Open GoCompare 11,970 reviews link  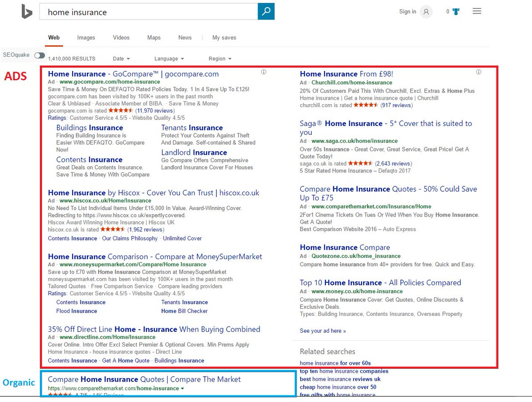155,110
